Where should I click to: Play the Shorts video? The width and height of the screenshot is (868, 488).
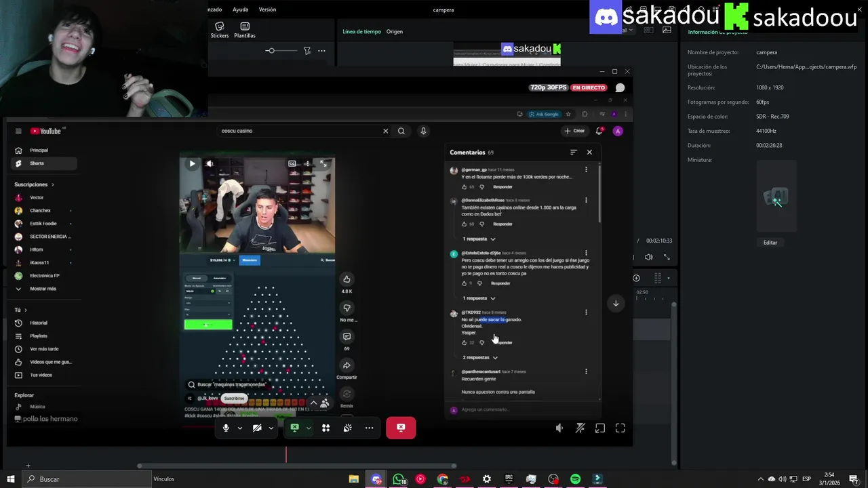pos(192,163)
